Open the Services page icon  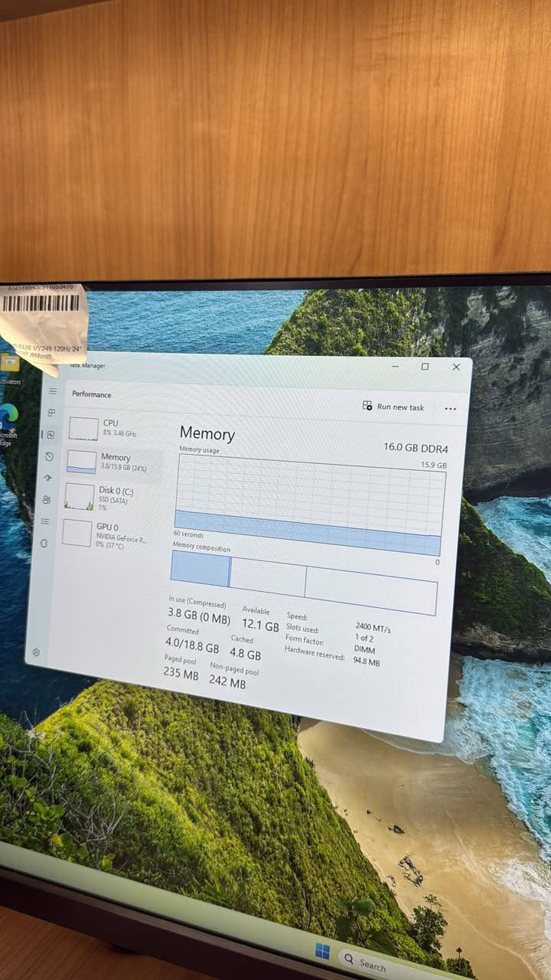pyautogui.click(x=44, y=543)
